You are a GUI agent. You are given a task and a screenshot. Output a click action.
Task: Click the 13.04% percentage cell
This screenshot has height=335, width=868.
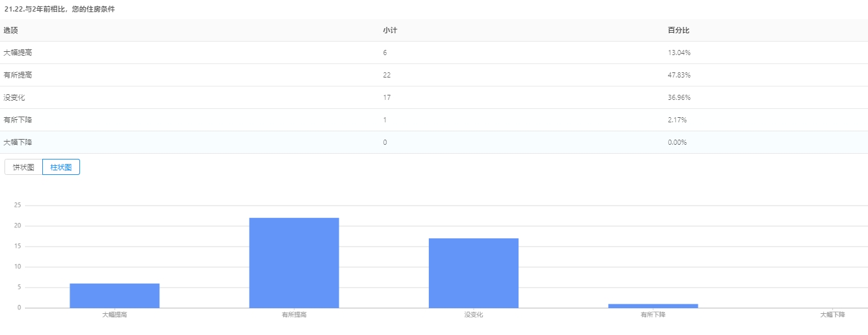click(679, 53)
